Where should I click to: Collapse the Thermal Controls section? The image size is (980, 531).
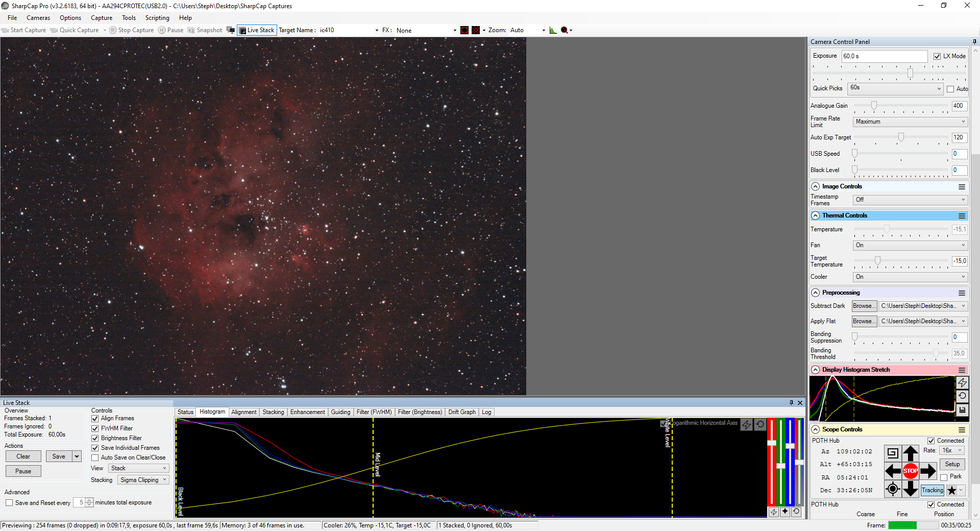tap(815, 215)
